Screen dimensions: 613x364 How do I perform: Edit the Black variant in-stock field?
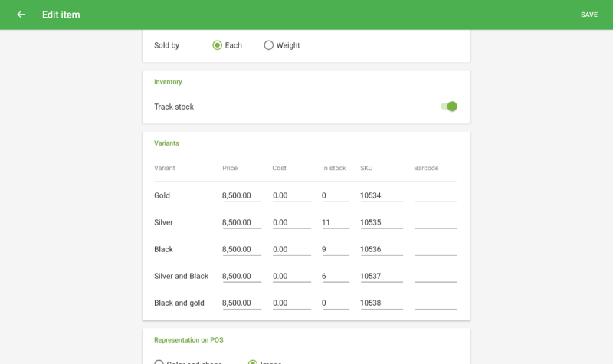click(x=335, y=249)
